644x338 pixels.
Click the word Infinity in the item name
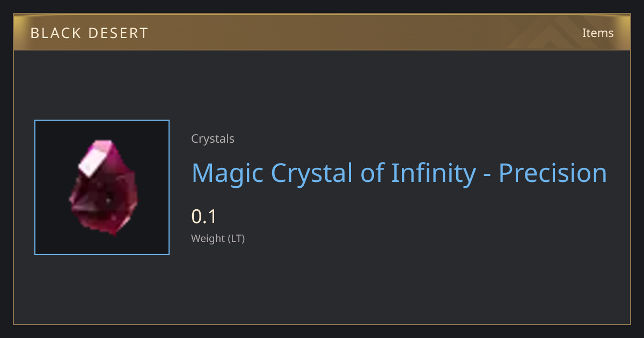[x=434, y=173]
